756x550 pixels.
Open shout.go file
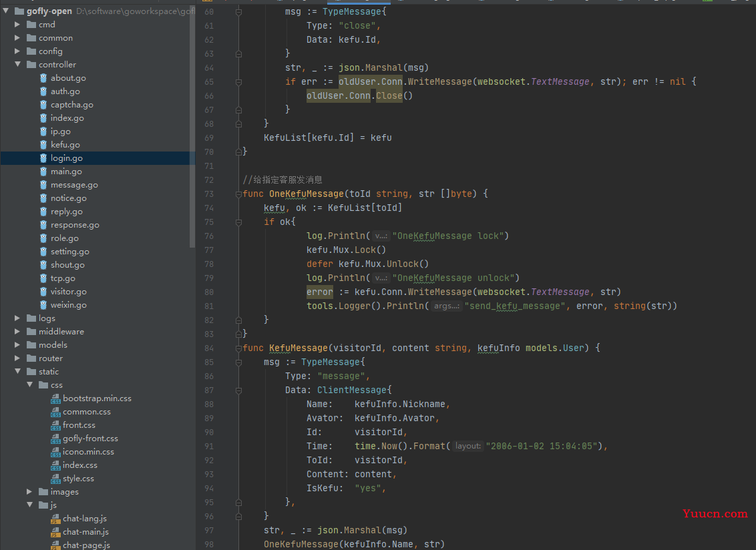click(67, 264)
